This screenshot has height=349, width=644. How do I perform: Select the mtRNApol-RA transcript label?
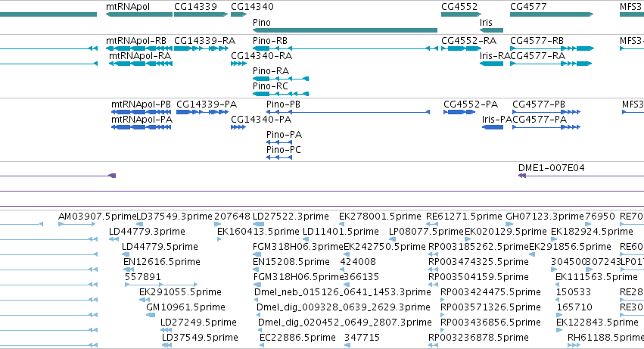click(x=140, y=56)
